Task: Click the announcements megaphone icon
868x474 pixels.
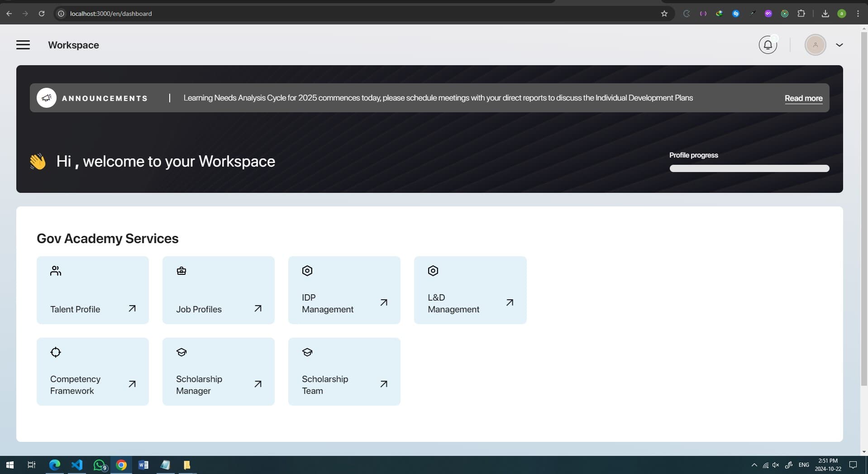Action: [46, 97]
